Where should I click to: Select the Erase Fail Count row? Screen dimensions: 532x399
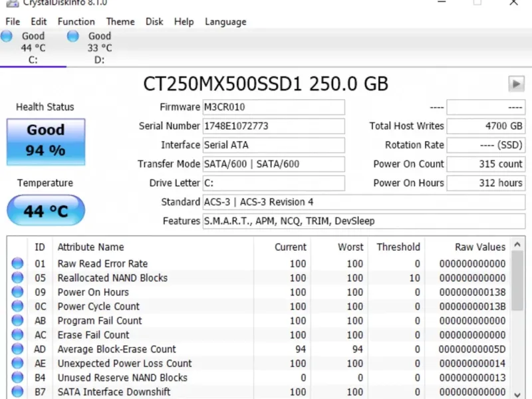[259, 334]
